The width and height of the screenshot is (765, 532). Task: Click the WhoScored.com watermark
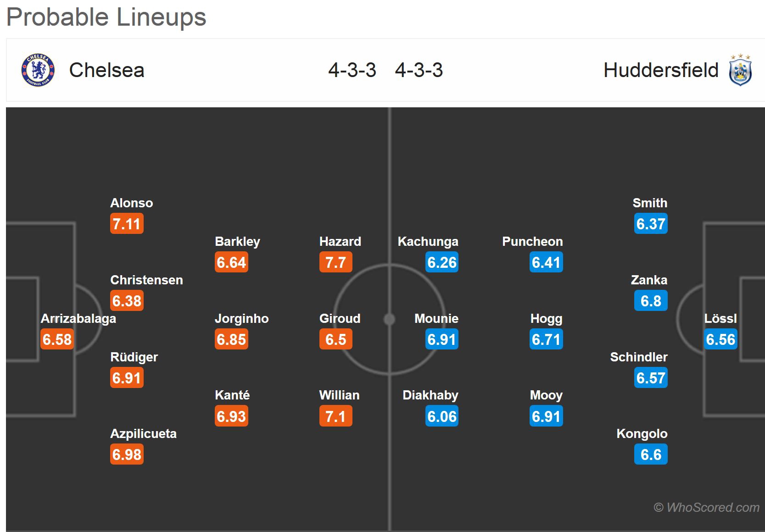[706, 507]
